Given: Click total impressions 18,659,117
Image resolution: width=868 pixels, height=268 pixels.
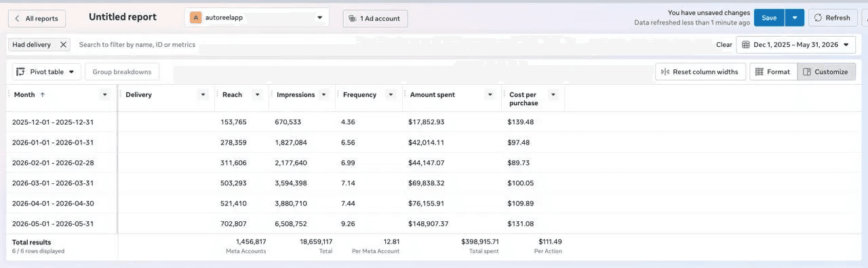Looking at the screenshot, I should pos(316,242).
